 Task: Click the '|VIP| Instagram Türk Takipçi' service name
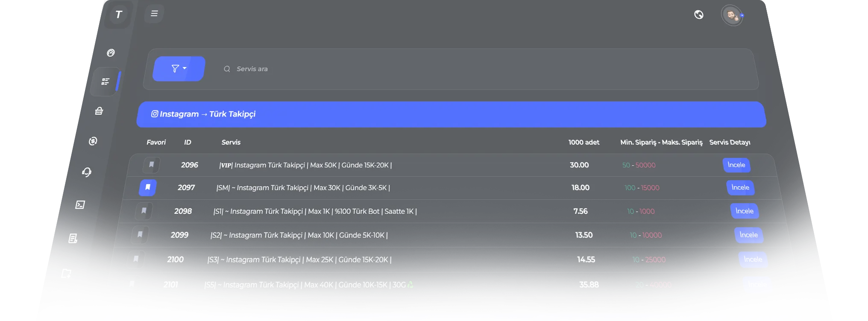pos(305,165)
